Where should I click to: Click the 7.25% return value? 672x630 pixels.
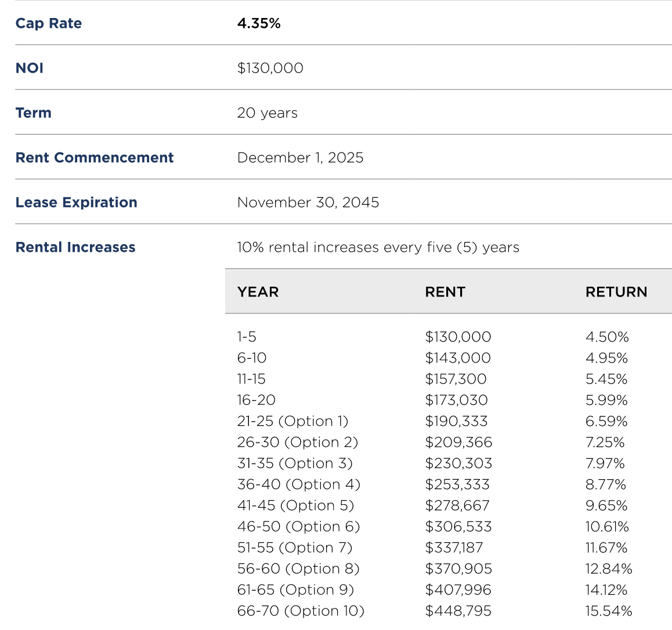pyautogui.click(x=605, y=442)
